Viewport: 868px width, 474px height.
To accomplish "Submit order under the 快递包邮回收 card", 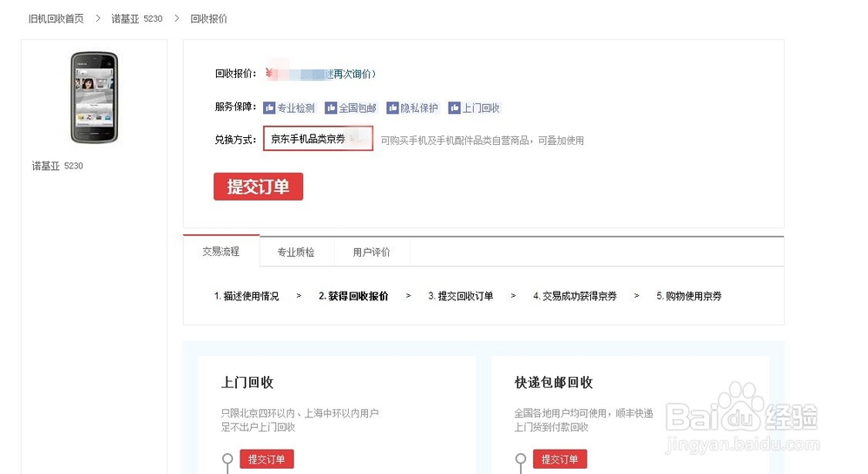I will [x=560, y=459].
